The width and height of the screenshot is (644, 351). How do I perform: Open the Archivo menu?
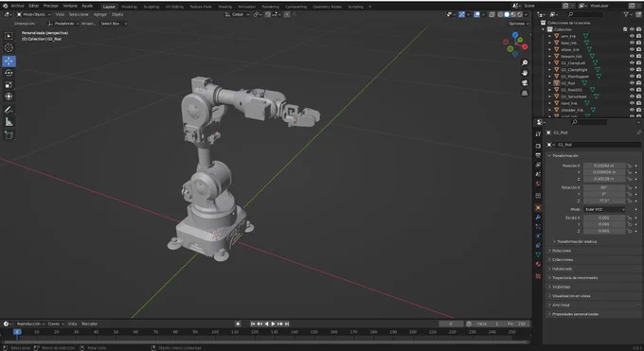pyautogui.click(x=17, y=6)
